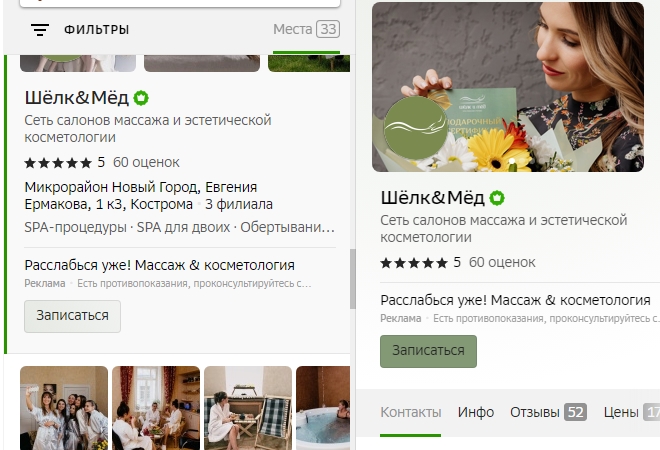Switch to the Цены tab
This screenshot has width=660, height=450.
point(631,412)
